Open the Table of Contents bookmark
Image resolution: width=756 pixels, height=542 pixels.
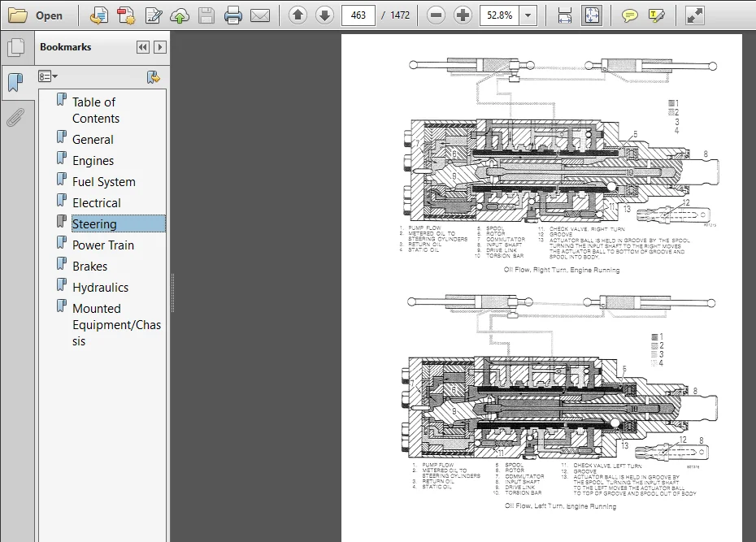point(95,111)
